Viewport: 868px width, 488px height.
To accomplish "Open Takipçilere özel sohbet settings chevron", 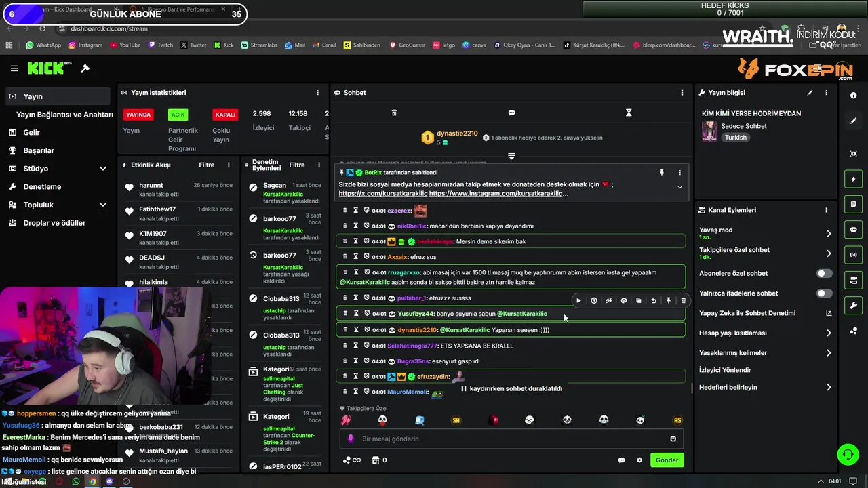I will pos(829,253).
